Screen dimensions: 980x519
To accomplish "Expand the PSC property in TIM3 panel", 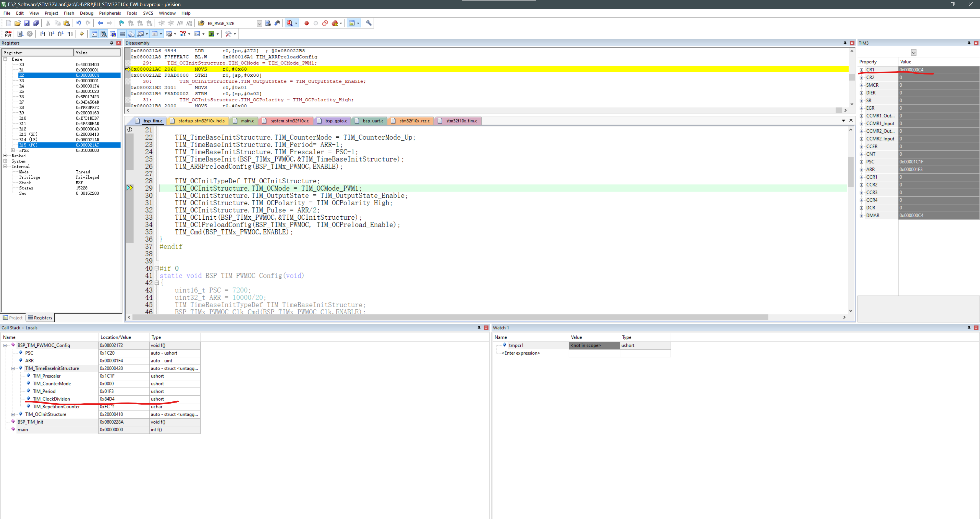I will 862,162.
